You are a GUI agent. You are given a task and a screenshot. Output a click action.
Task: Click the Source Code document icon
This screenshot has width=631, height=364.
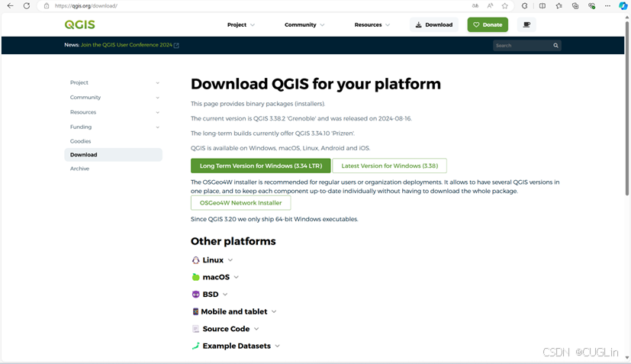tap(195, 329)
